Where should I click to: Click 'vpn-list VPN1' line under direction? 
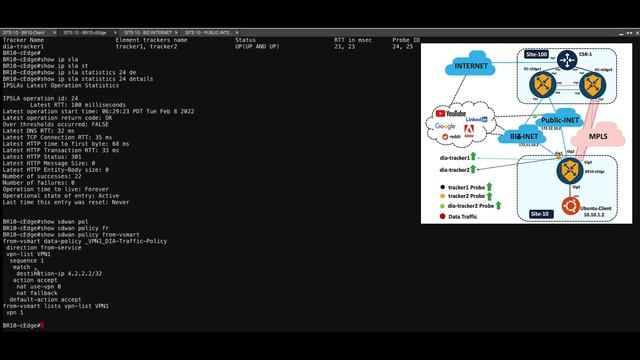tap(28, 254)
